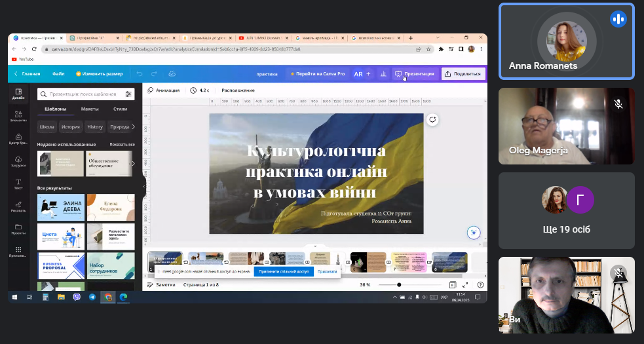644x344 pixels.
Task: Click the redo arrow in Canva header
Action: coord(154,74)
